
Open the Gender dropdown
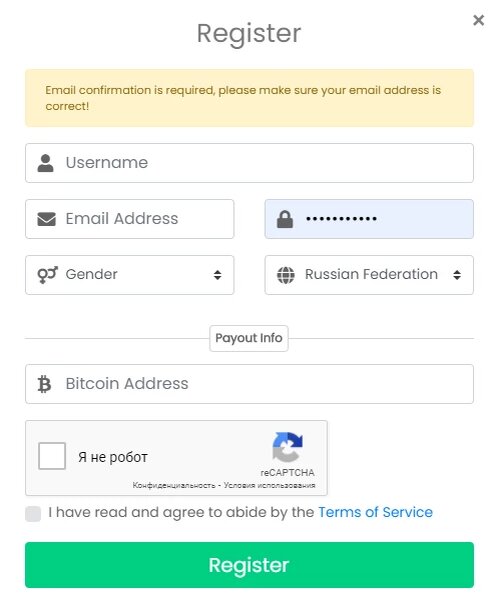click(x=130, y=275)
